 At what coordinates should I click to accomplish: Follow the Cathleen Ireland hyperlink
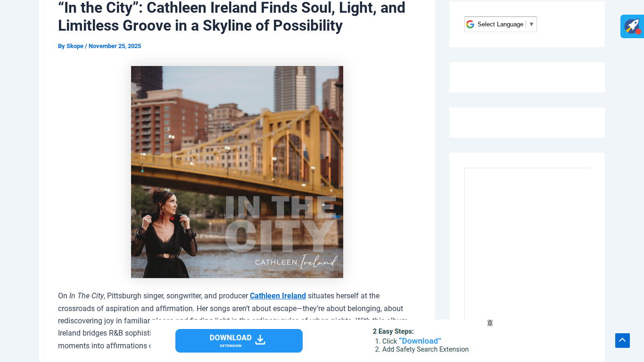point(278,296)
